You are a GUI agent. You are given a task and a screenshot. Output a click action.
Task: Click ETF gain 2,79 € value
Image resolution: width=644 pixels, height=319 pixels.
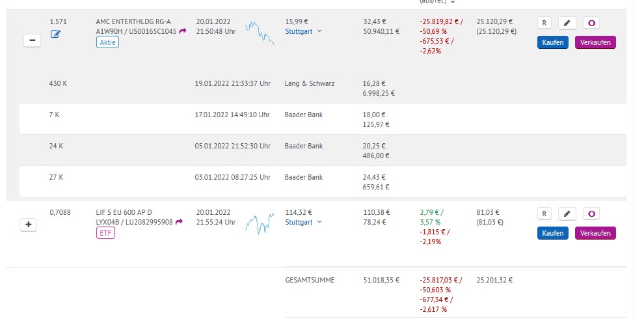point(432,212)
